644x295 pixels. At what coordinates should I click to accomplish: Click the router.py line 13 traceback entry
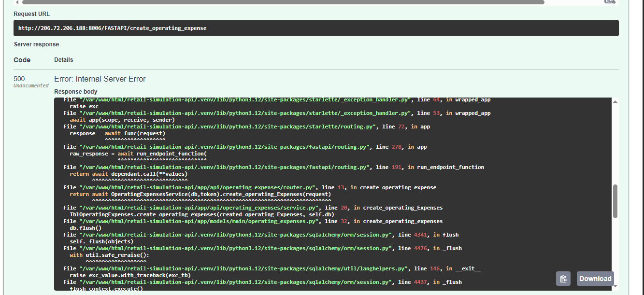point(250,187)
